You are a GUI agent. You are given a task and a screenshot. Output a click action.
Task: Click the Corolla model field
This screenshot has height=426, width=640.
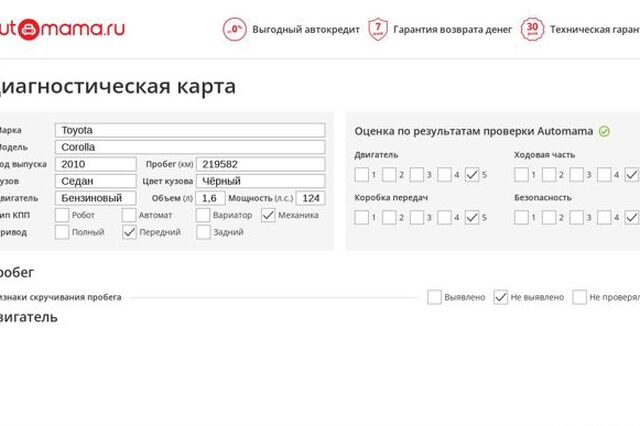pyautogui.click(x=190, y=147)
